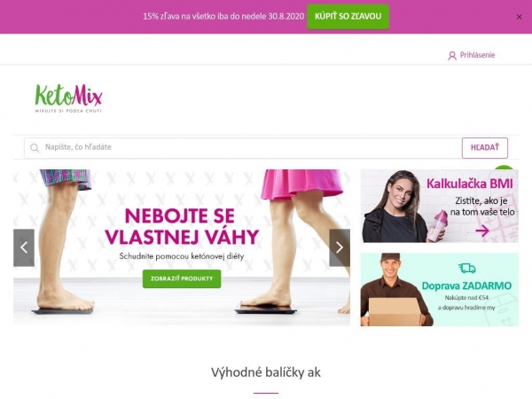Focus the 'Napíšte, čo hľadáte' search field
The image size is (532, 399).
click(243, 148)
